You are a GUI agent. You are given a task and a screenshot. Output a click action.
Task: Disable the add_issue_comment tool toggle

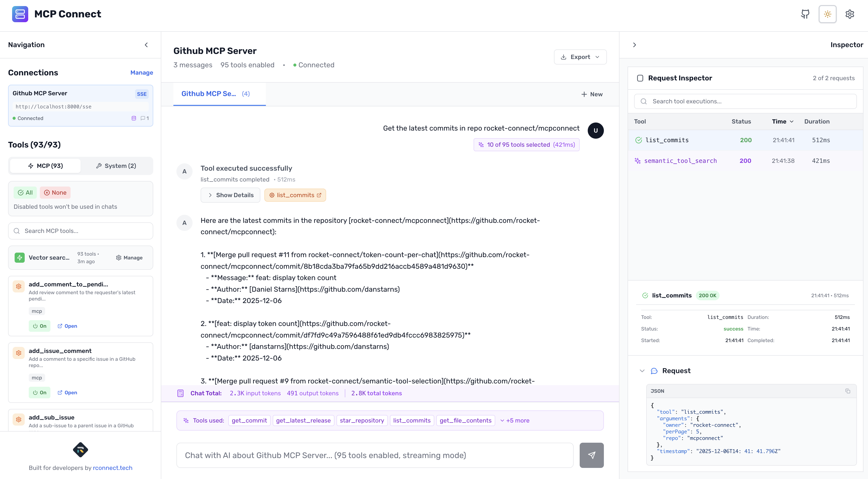click(39, 392)
